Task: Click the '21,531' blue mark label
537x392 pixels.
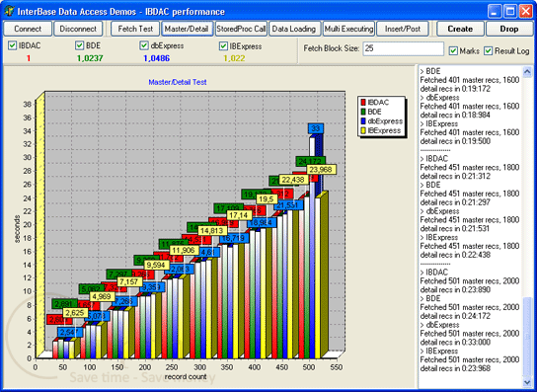Action: [x=288, y=205]
